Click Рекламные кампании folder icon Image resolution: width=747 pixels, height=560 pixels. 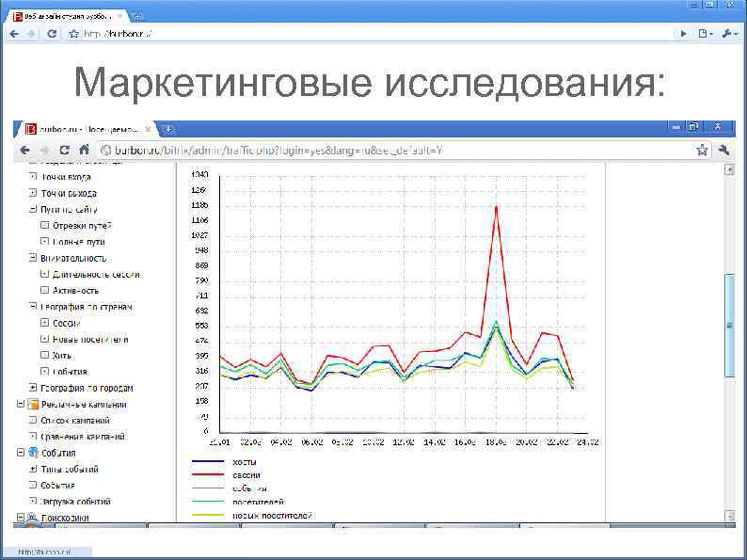click(x=33, y=405)
